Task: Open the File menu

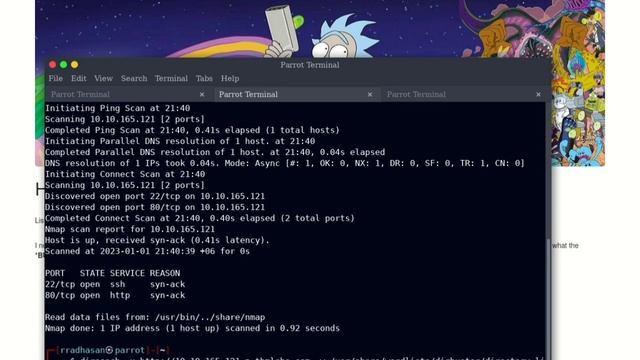Action: coord(56,78)
